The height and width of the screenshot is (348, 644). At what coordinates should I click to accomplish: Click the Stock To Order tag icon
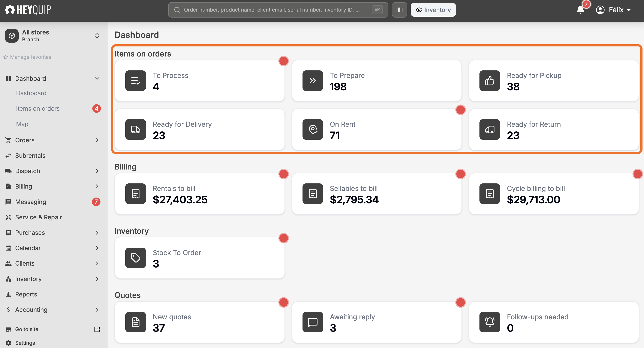pos(135,258)
